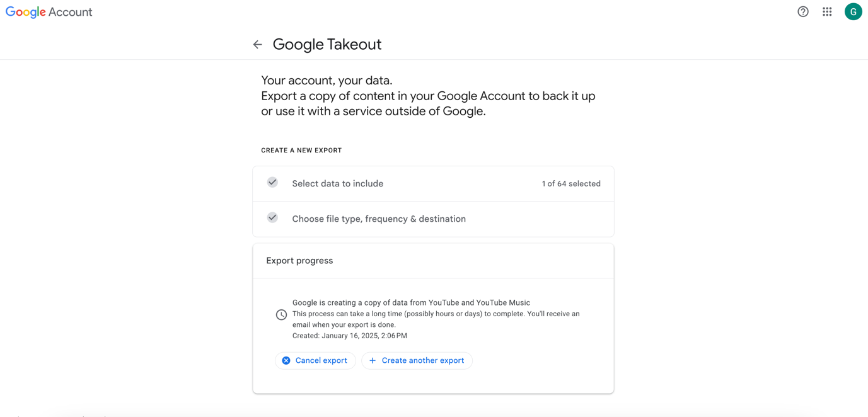Expand Choose file type, frequency & destination

click(379, 219)
